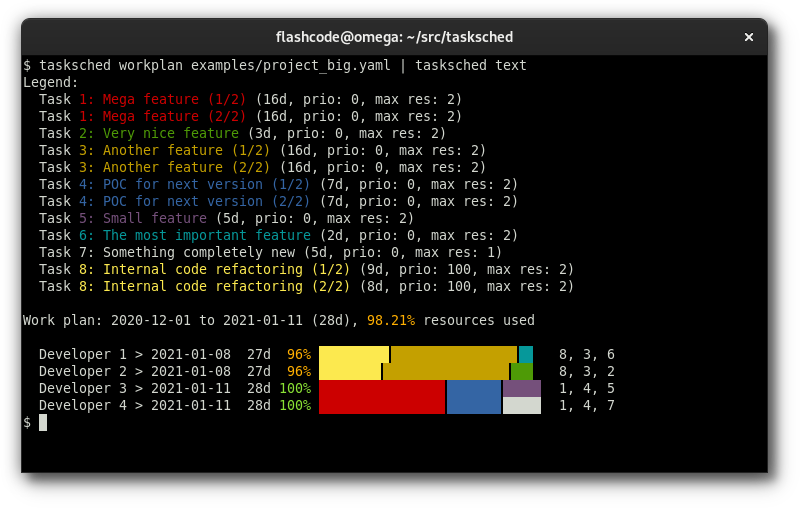The width and height of the screenshot is (800, 508).
Task: Click the Developer 1 row label
Action: [82, 354]
